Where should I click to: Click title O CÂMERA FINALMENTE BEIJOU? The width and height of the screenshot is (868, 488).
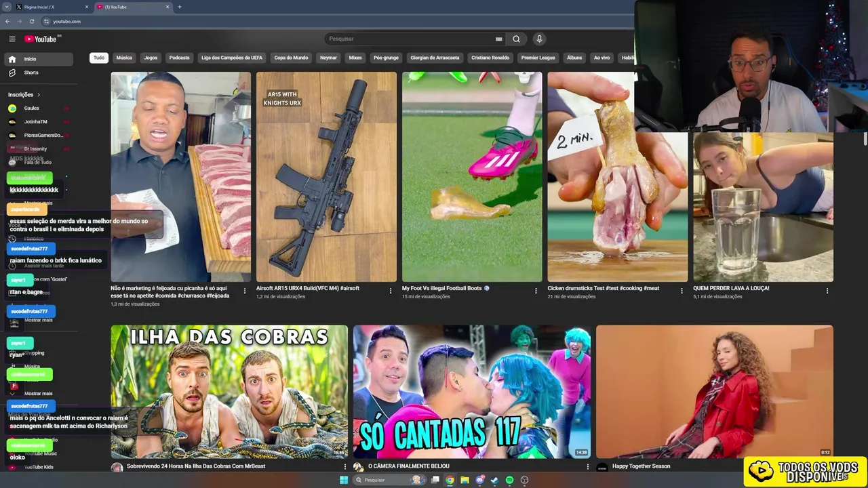click(409, 466)
